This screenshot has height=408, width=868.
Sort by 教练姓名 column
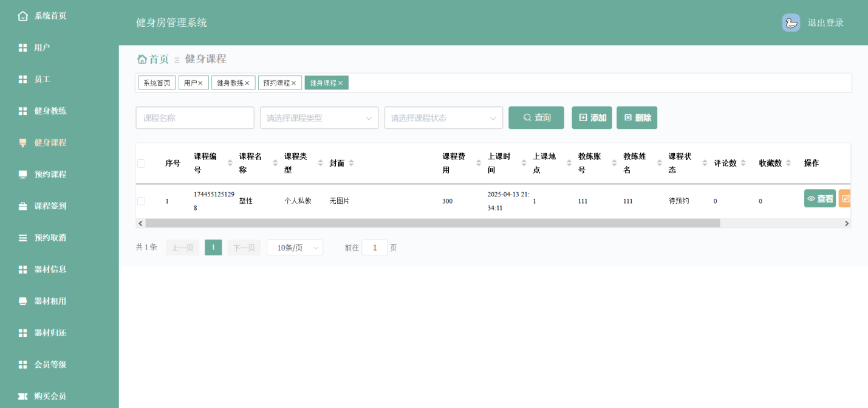(x=660, y=163)
